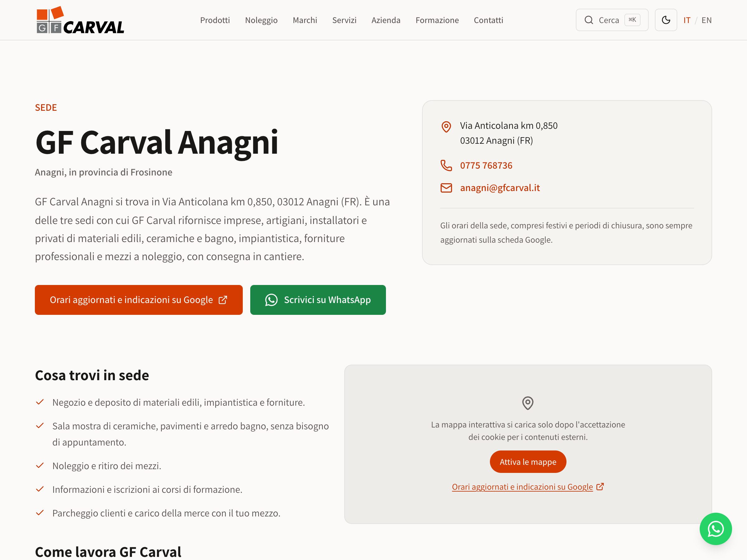Open the Noleggio menu item
Image resolution: width=747 pixels, height=560 pixels.
pos(261,20)
